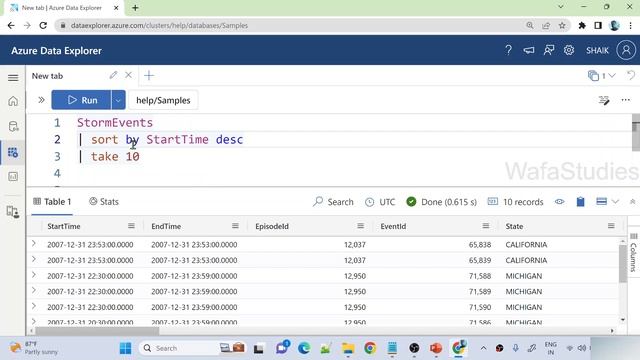The height and width of the screenshot is (360, 640).
Task: Open the hamburger navigation menu
Action: coord(13,78)
